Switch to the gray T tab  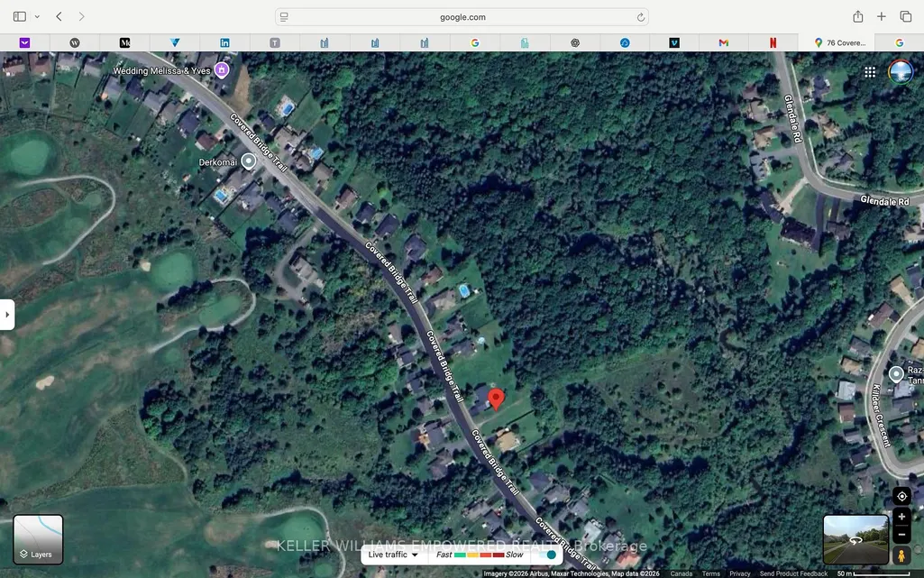point(275,42)
